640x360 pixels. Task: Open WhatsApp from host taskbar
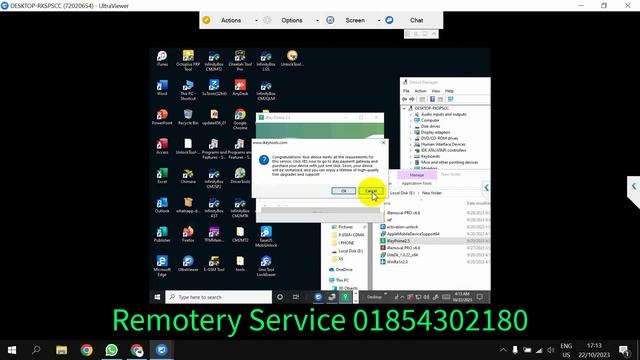pos(111,350)
